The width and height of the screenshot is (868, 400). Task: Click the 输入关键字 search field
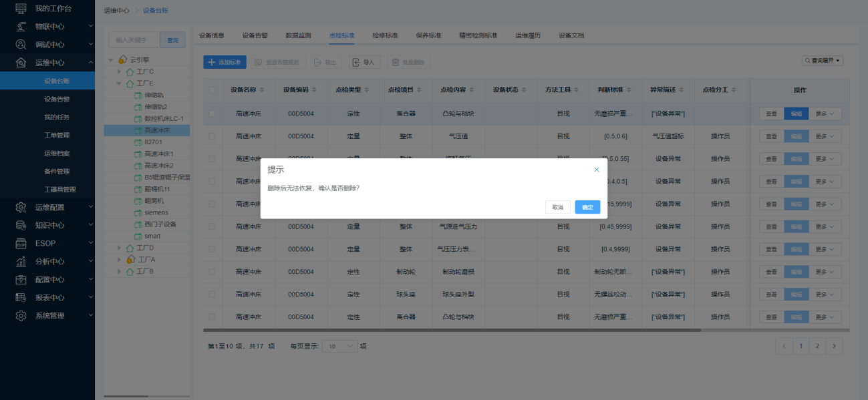tap(134, 40)
